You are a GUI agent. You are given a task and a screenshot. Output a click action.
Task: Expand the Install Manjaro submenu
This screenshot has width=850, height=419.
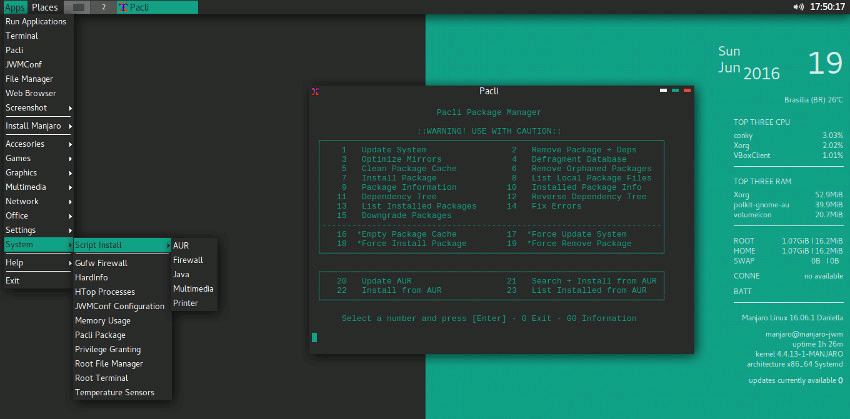(37, 126)
